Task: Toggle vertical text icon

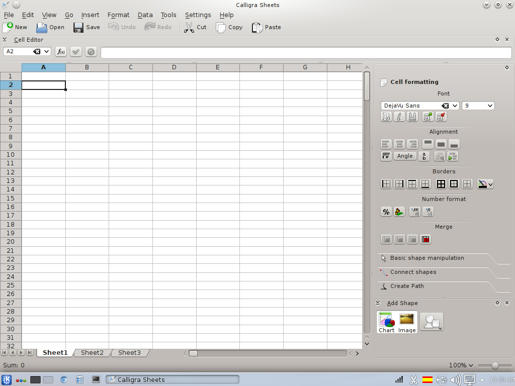Action: click(424, 156)
